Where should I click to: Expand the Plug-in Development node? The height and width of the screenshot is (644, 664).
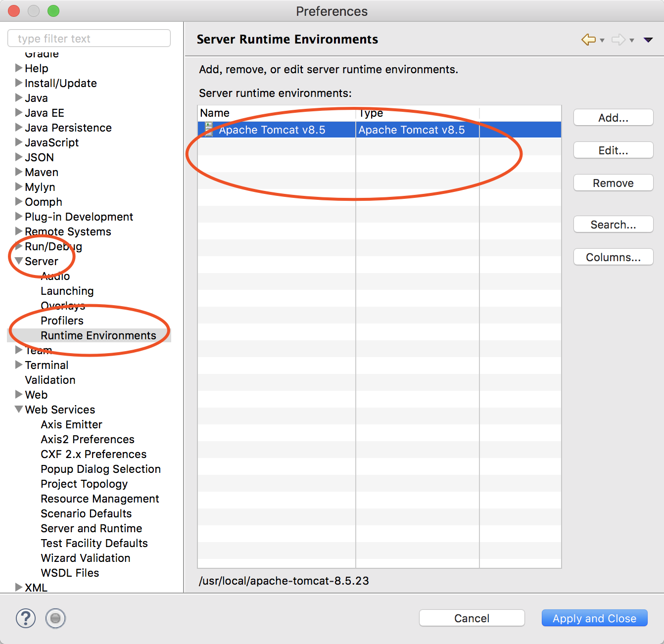19,216
